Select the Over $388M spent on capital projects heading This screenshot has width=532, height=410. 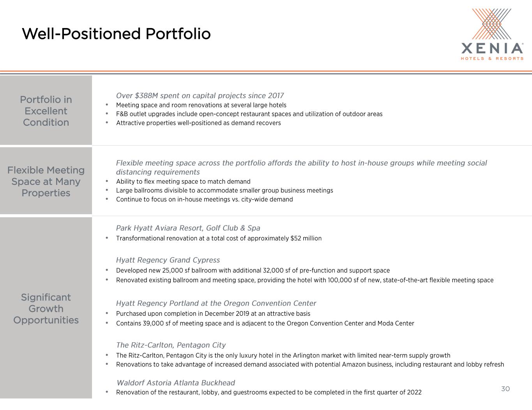[x=200, y=96]
